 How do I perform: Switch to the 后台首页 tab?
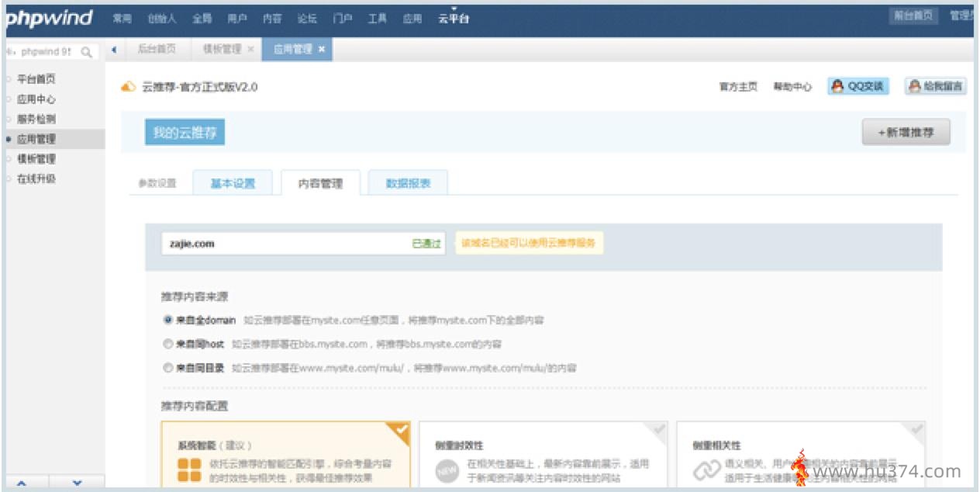point(157,49)
